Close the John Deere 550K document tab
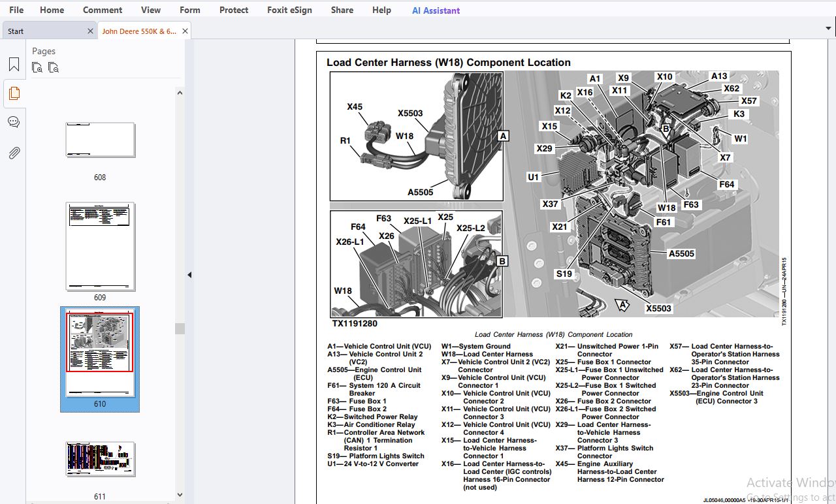The width and height of the screenshot is (836, 504). [x=185, y=31]
